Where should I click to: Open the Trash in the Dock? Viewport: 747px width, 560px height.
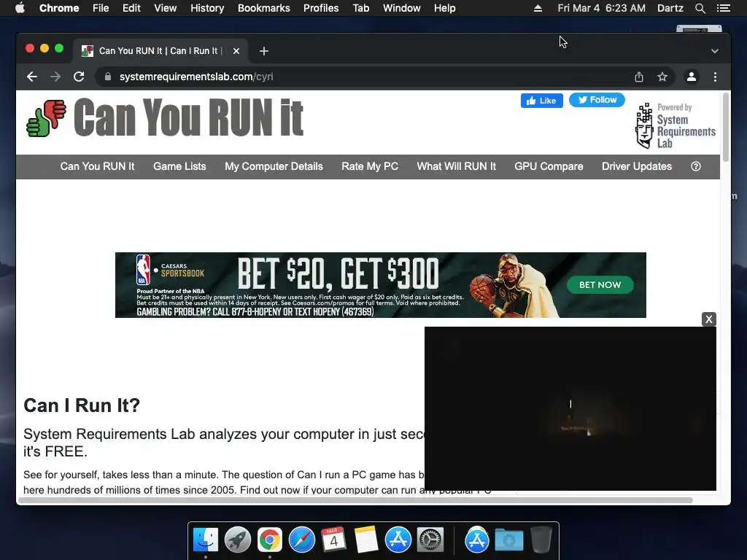[541, 540]
